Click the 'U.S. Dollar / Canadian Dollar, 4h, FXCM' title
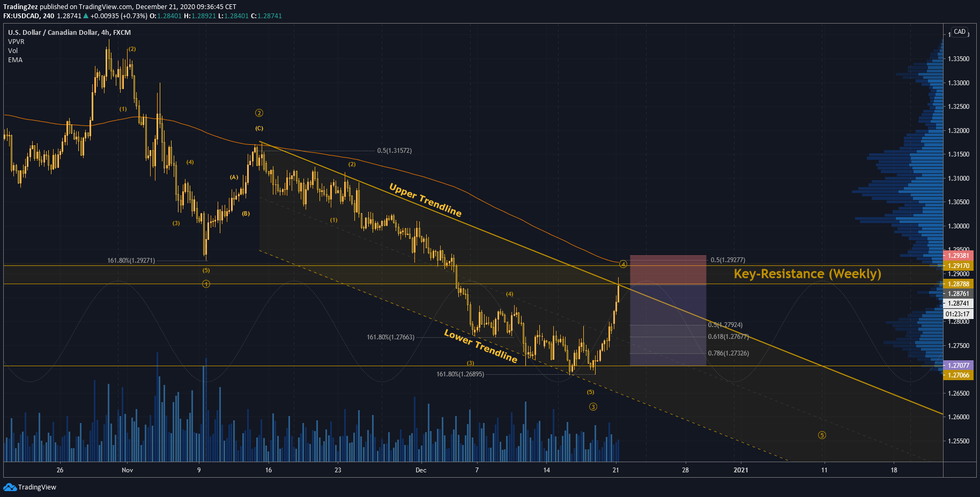 click(69, 32)
